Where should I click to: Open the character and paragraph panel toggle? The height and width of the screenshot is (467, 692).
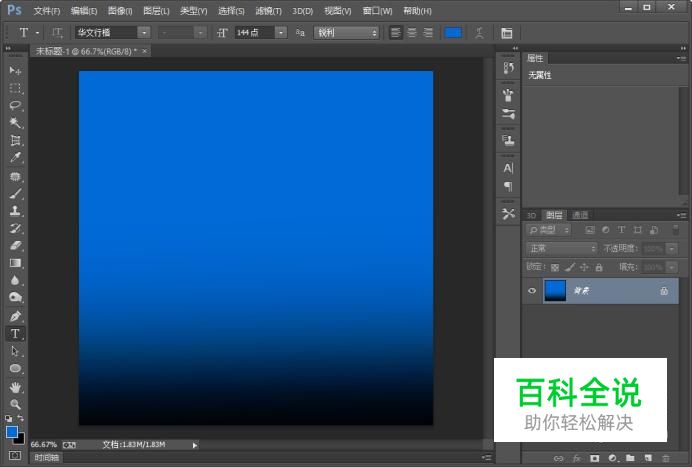click(506, 33)
